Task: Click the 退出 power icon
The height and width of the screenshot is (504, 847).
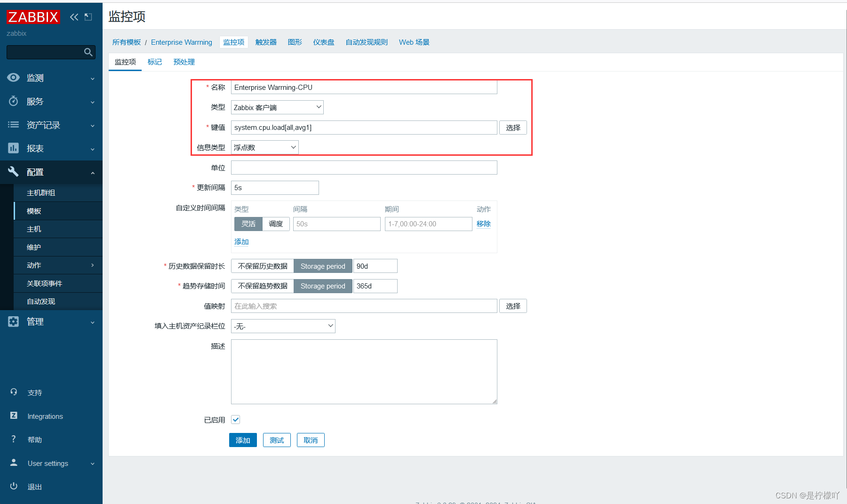Action: (x=14, y=486)
